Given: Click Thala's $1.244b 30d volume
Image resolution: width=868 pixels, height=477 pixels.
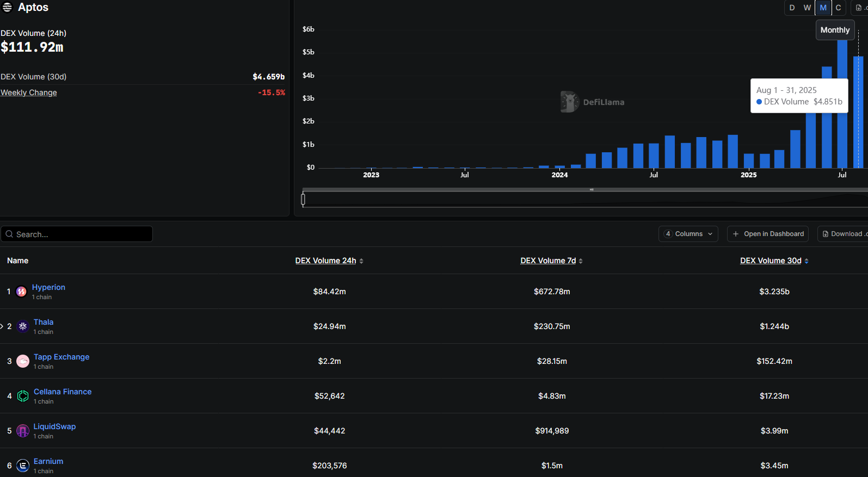Looking at the screenshot, I should point(774,326).
